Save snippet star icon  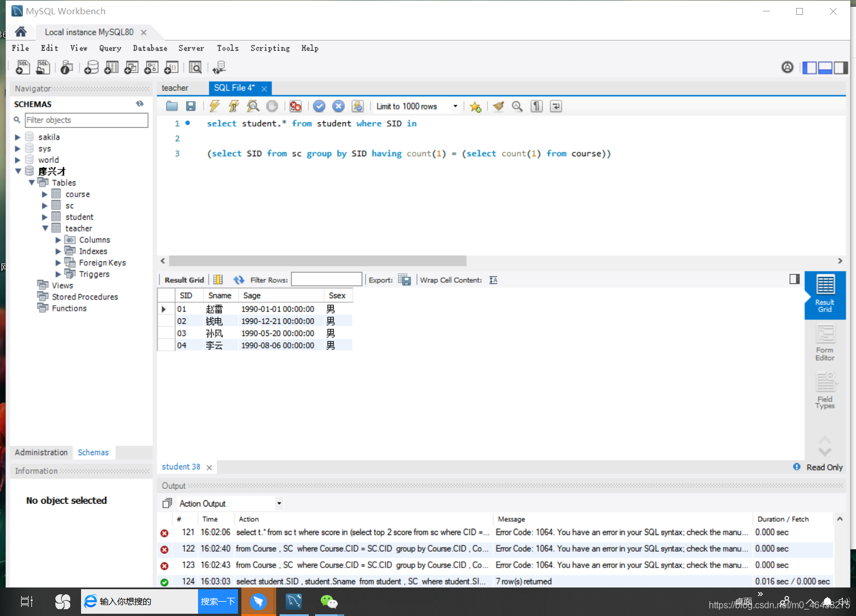pos(475,107)
